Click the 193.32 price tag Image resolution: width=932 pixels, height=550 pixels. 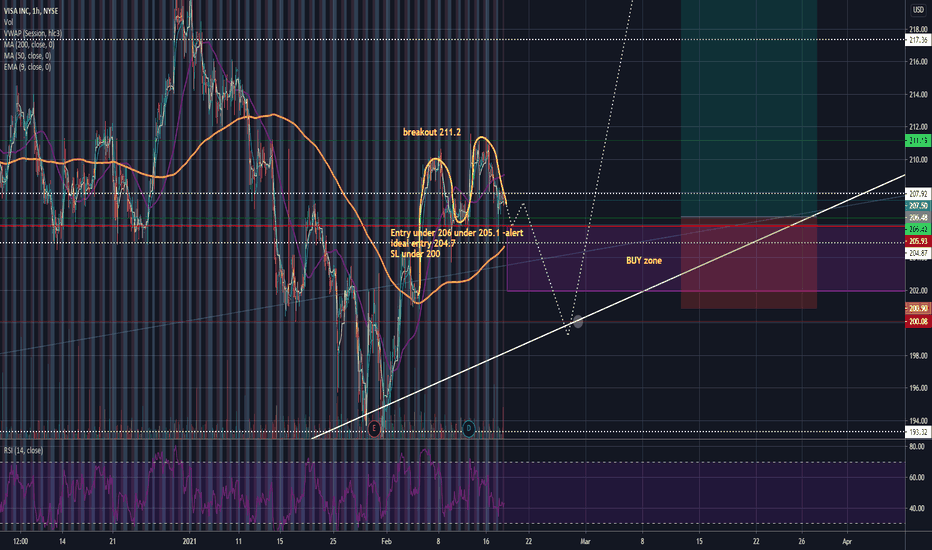click(x=918, y=432)
